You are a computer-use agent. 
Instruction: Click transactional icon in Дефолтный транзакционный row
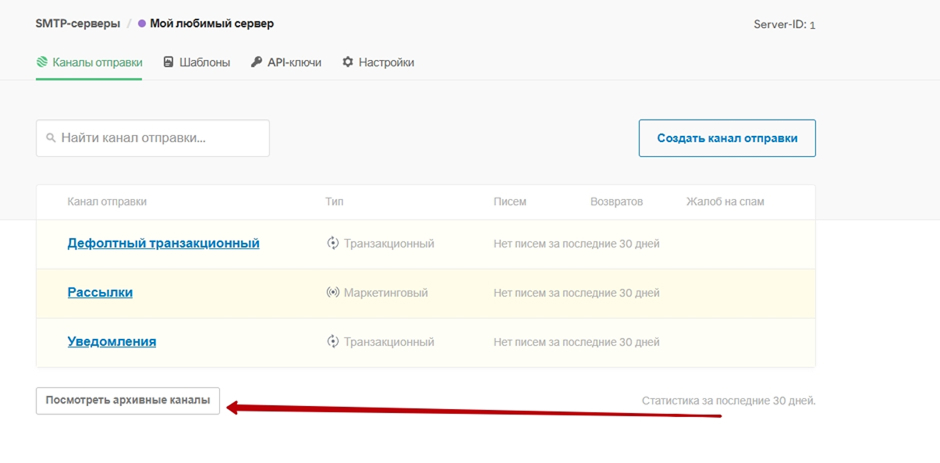tap(333, 243)
